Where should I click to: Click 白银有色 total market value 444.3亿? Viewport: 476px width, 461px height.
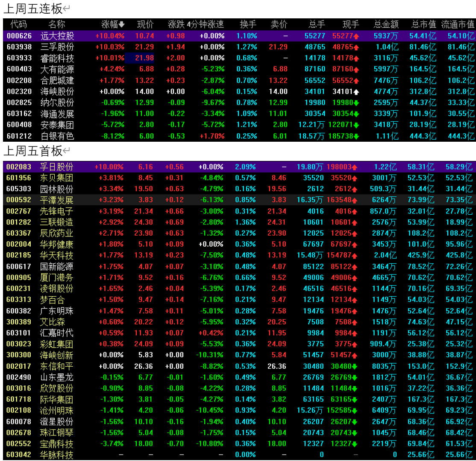coord(423,136)
